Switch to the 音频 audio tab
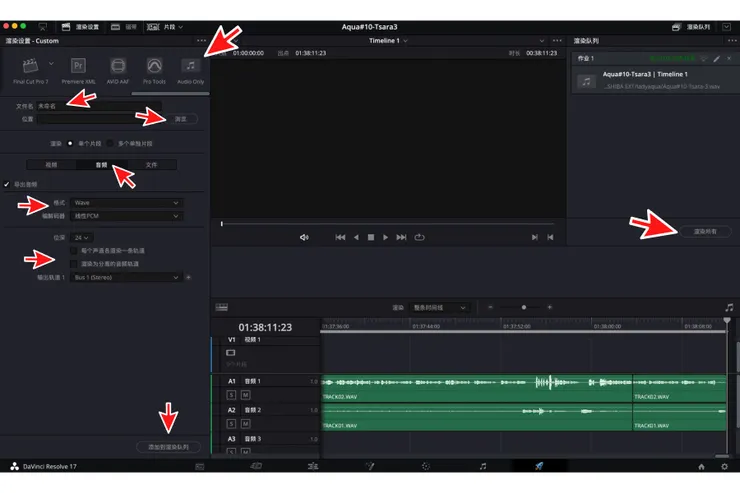 point(101,165)
